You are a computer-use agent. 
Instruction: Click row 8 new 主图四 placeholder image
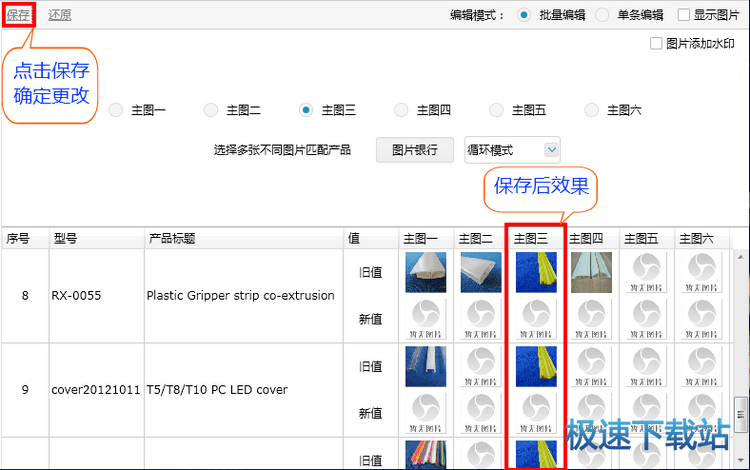click(591, 319)
